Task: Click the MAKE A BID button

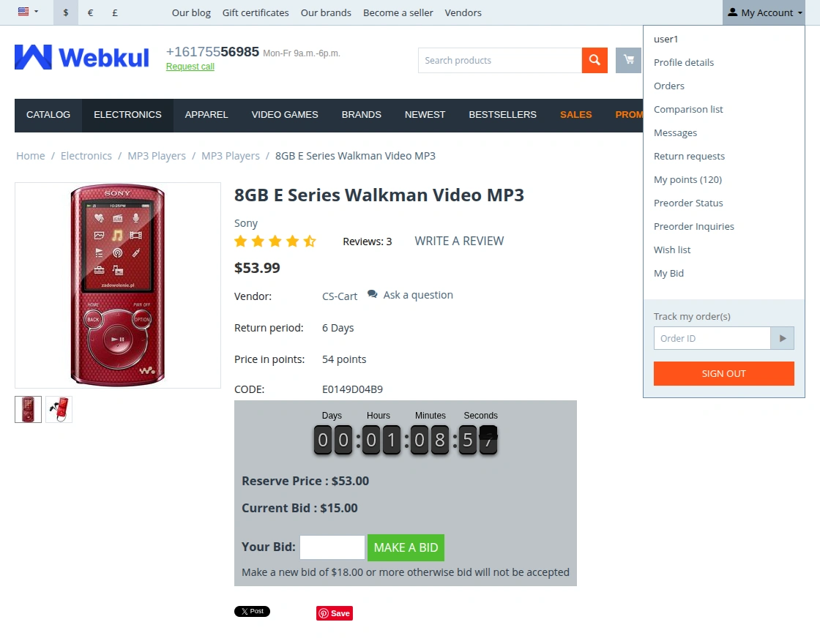Action: tap(406, 547)
